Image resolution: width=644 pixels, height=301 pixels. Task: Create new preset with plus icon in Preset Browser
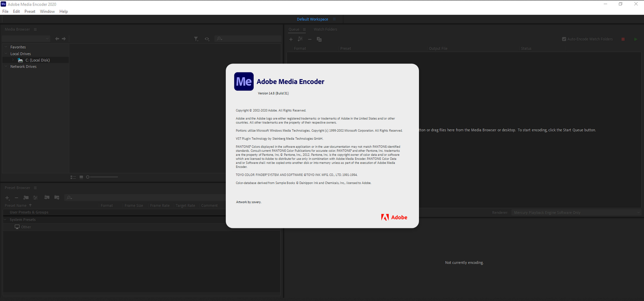coord(7,198)
